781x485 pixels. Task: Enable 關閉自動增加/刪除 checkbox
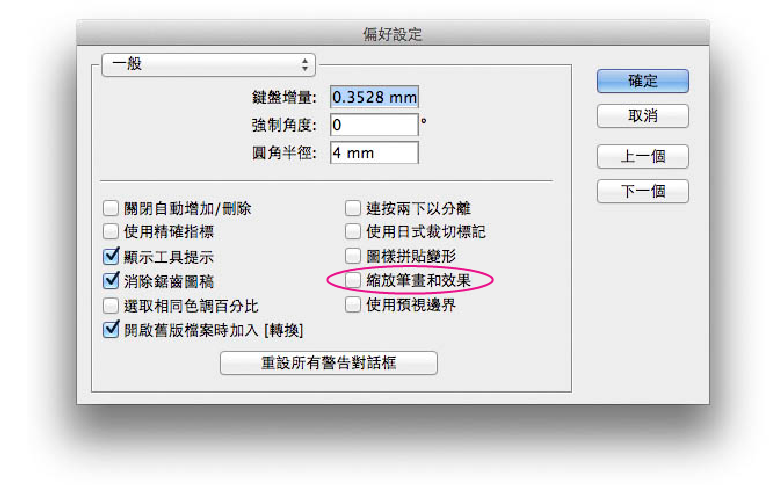coord(111,208)
